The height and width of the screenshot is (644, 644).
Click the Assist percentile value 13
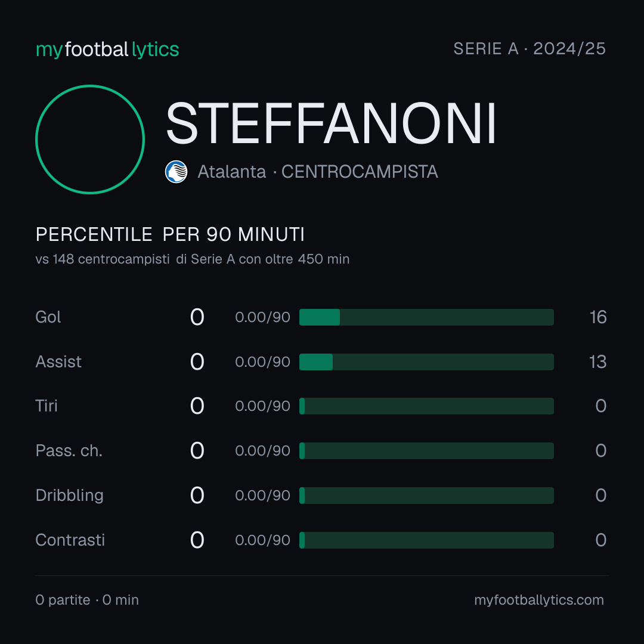tap(597, 362)
